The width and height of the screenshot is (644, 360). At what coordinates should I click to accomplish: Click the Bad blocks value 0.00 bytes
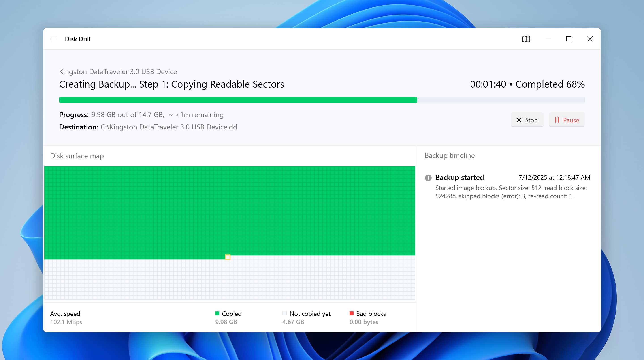(x=364, y=322)
